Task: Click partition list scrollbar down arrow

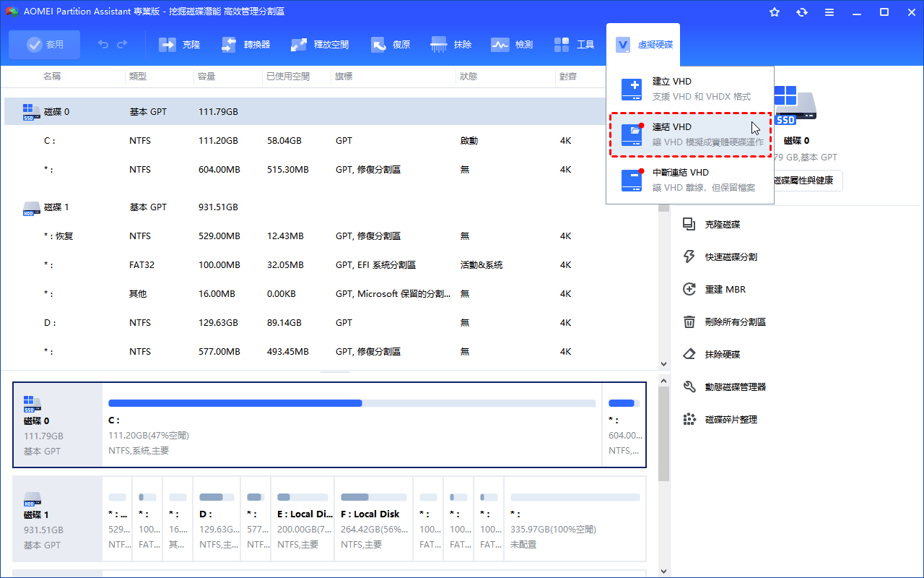Action: point(664,364)
